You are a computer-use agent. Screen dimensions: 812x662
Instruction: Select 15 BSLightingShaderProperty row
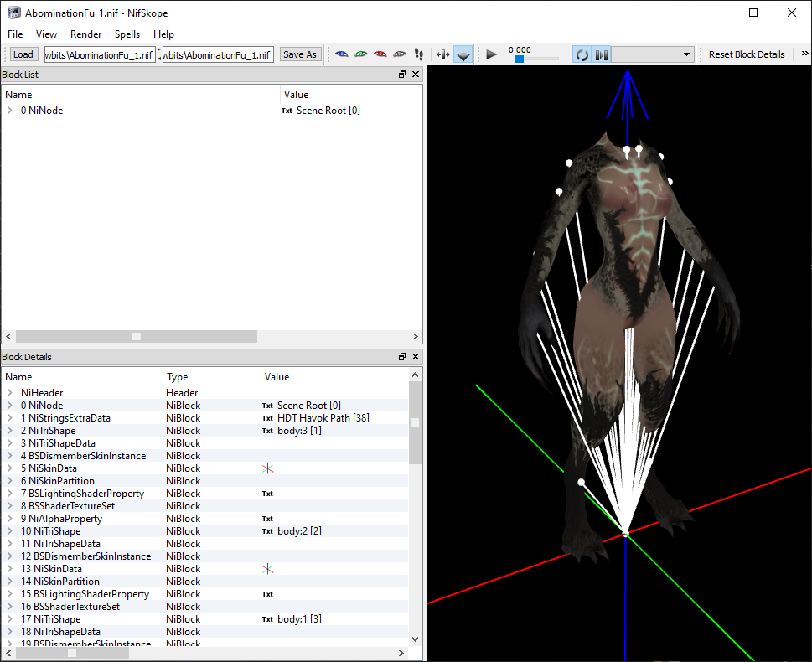[85, 594]
